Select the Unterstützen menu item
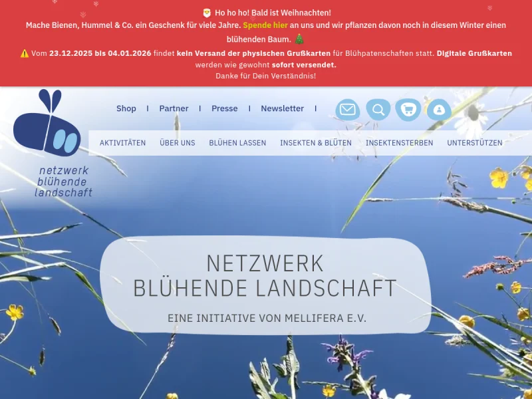 pos(475,143)
